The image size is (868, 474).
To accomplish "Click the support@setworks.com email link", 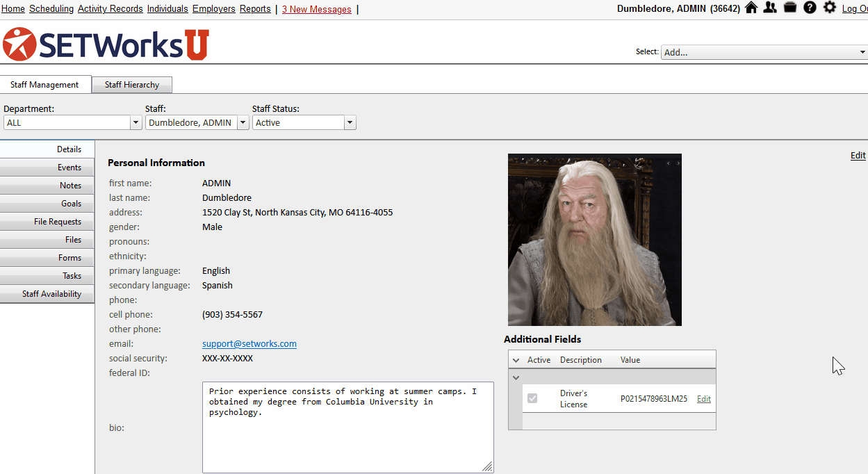I will 249,343.
